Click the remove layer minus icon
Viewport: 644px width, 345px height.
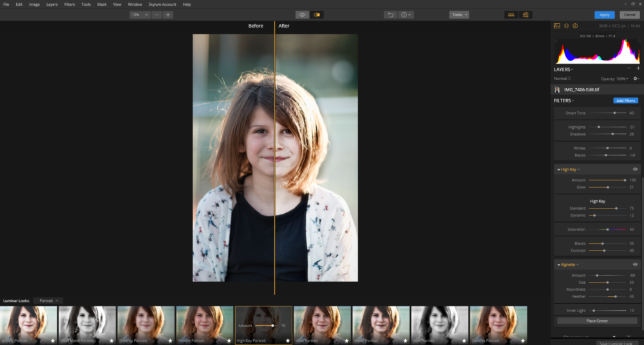tap(629, 69)
